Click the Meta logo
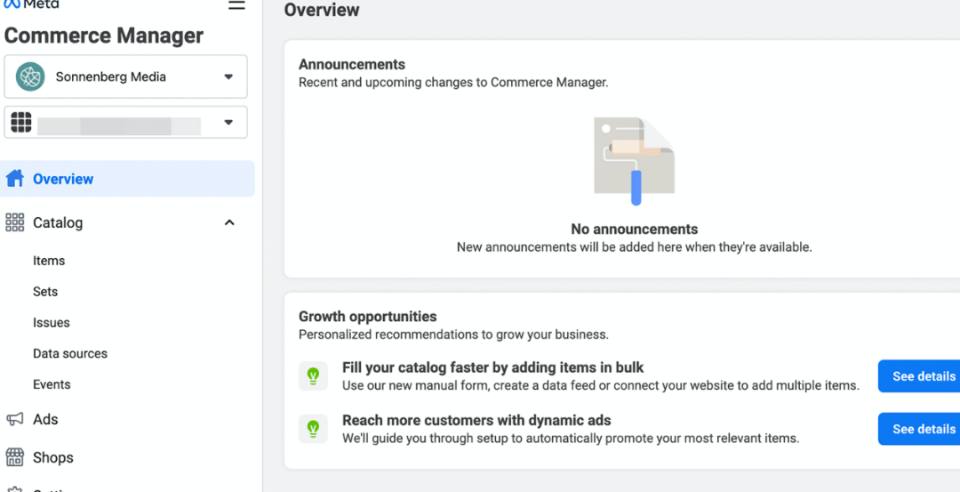Image resolution: width=960 pixels, height=492 pixels. pos(31,4)
